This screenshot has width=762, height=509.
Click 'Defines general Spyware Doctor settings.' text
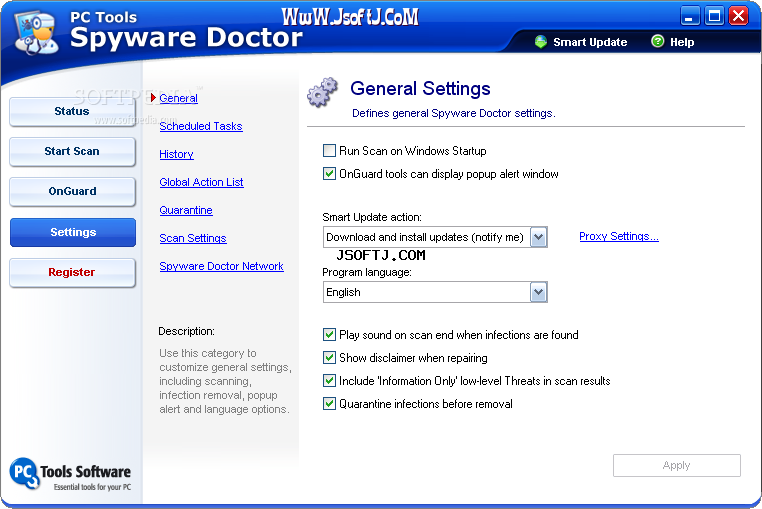(x=453, y=113)
